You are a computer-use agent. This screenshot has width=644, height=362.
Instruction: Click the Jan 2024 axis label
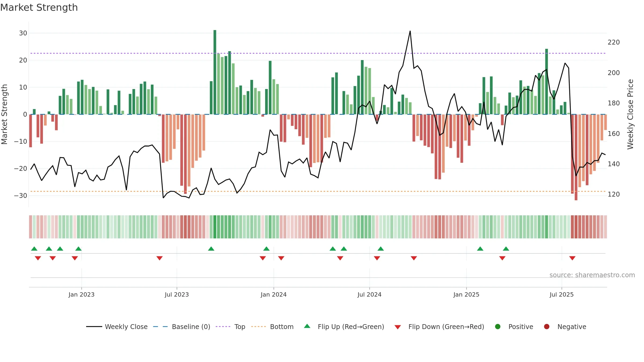[x=274, y=294]
